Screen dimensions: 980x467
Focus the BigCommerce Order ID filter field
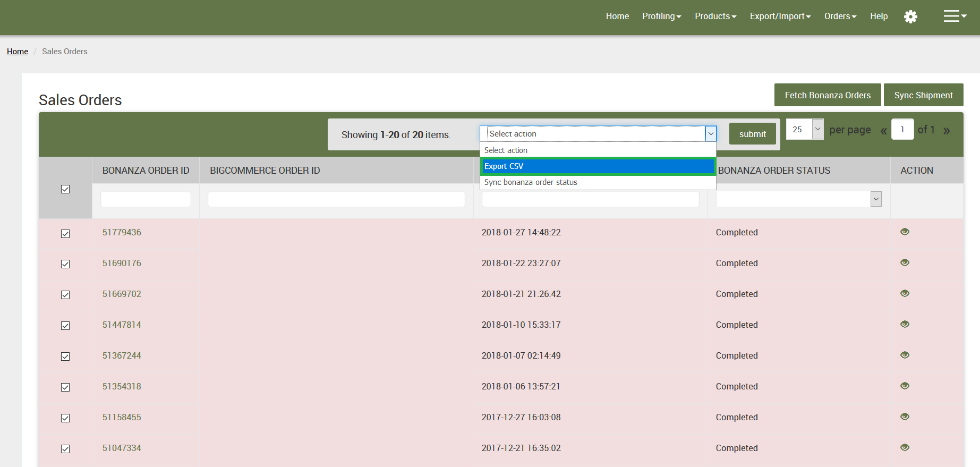pos(336,199)
